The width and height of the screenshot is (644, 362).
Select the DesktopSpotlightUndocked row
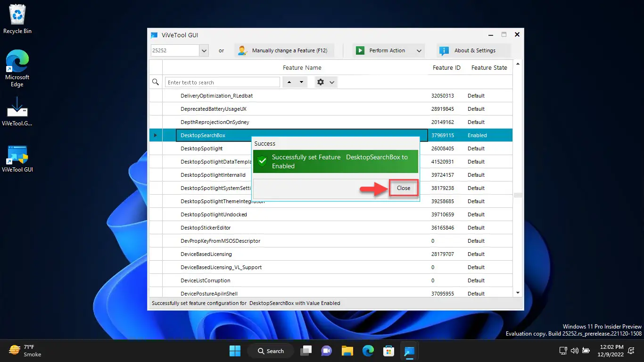[331, 214]
